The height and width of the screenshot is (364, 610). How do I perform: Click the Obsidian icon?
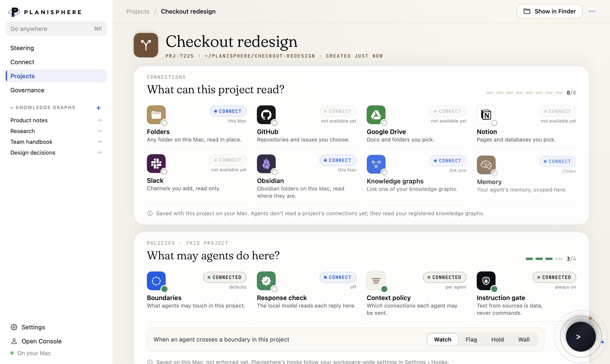[266, 164]
